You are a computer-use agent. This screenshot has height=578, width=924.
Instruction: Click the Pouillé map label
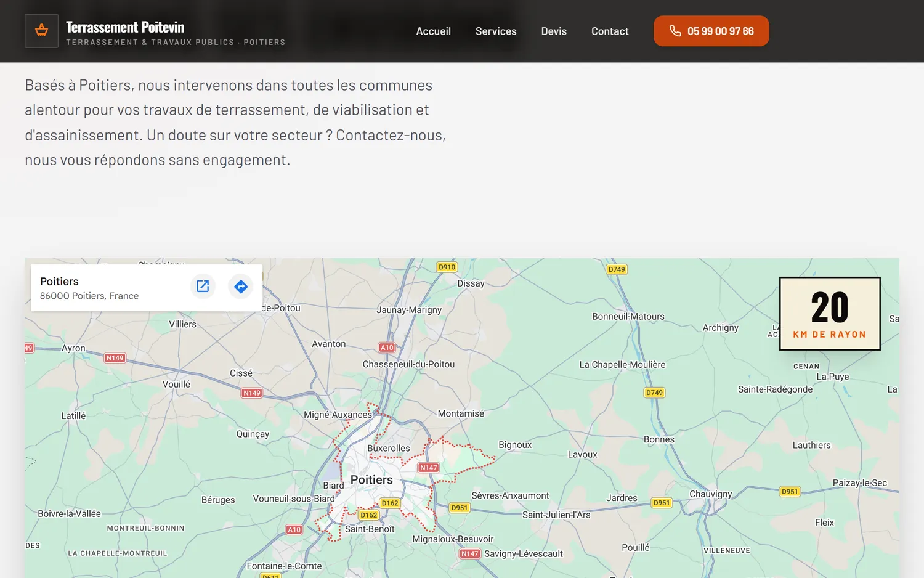click(636, 547)
